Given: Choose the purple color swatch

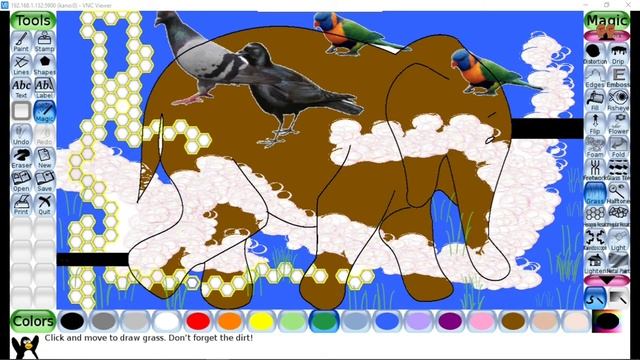Looking at the screenshot, I should pos(450,321).
